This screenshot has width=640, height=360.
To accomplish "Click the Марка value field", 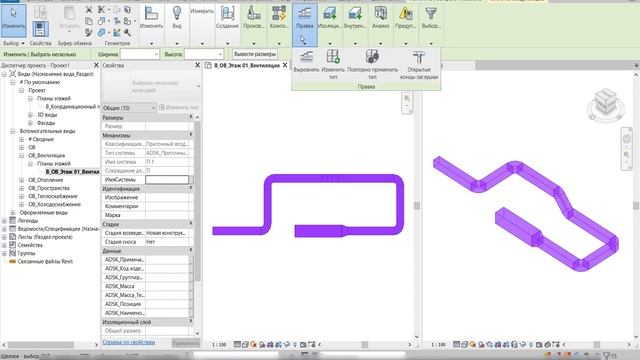I will (x=167, y=215).
